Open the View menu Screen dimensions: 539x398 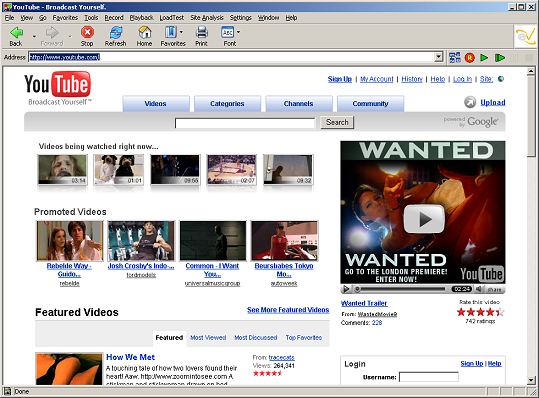(x=26, y=18)
